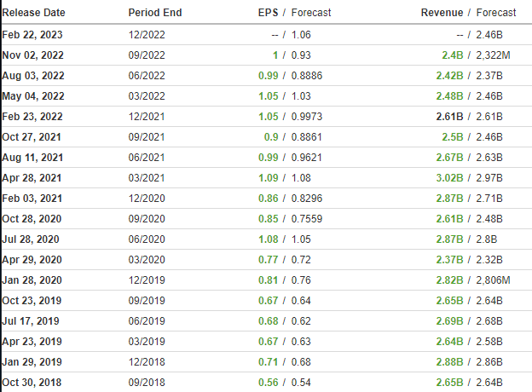
Task: Select the 06/2020 period end cell
Action: [x=147, y=239]
